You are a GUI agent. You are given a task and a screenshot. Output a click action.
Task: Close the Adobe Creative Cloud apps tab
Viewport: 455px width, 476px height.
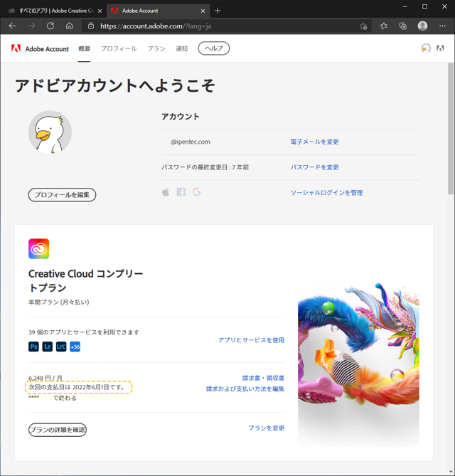(100, 11)
